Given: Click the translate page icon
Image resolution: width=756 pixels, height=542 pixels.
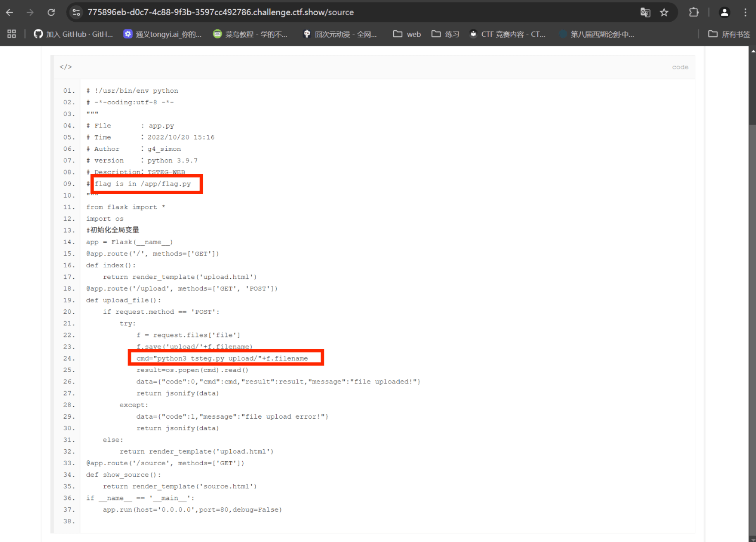Looking at the screenshot, I should (x=645, y=12).
